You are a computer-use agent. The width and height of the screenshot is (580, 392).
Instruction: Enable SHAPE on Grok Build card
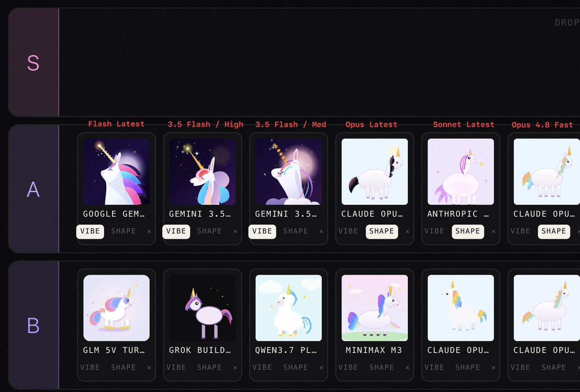click(209, 368)
